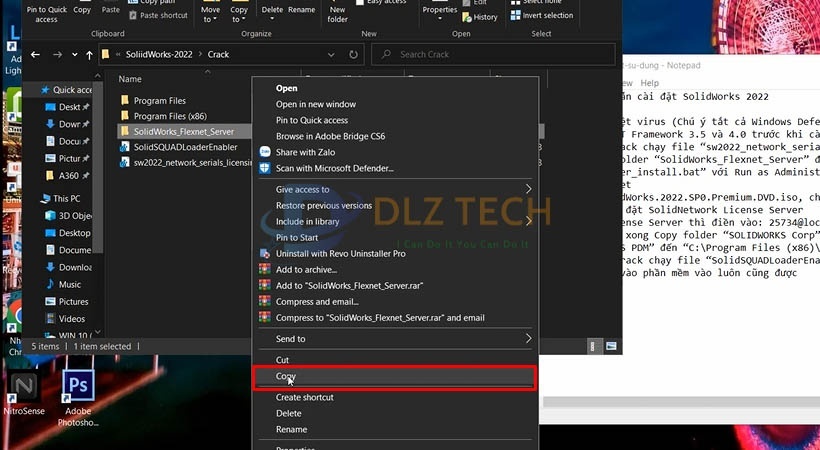Click the Up one level arrow
Image resolution: width=820 pixels, height=450 pixels.
89,54
